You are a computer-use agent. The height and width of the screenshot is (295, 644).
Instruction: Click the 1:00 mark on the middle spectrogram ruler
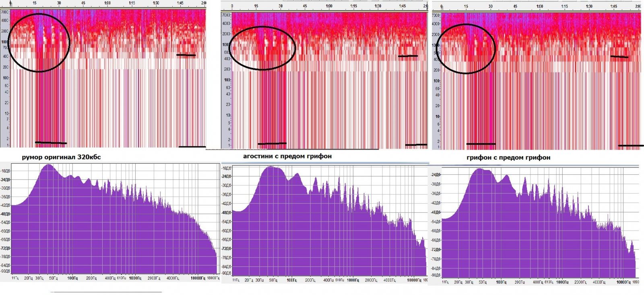(329, 6)
